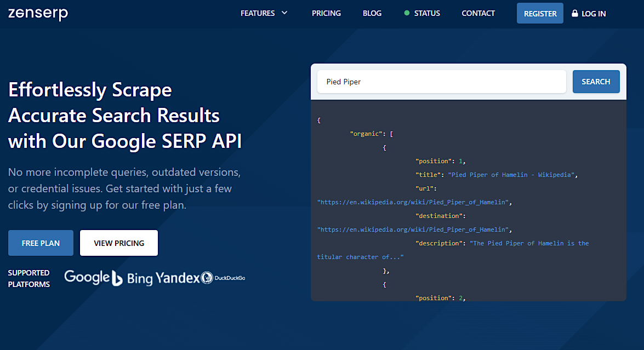Click the Google platform logo
This screenshot has width=644, height=350.
point(87,277)
